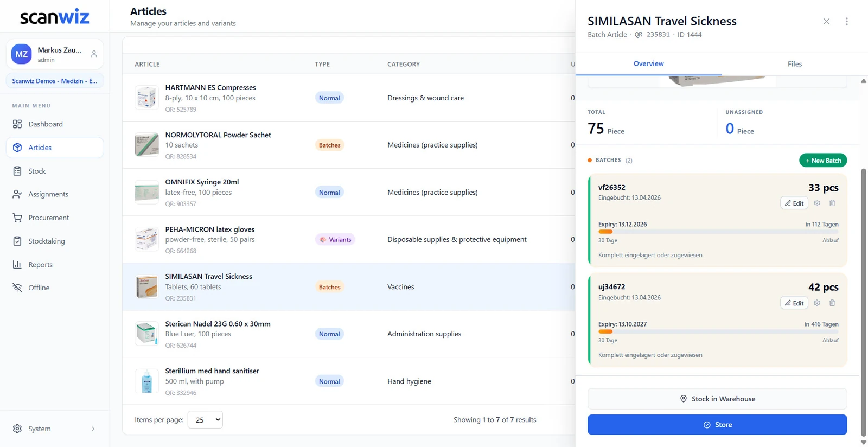Click the scroll-down arrow in detail panel
Image resolution: width=868 pixels, height=447 pixels.
(x=864, y=443)
